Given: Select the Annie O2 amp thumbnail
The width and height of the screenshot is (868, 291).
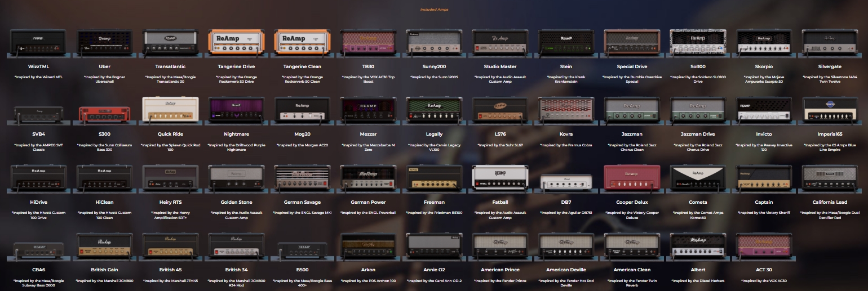Looking at the screenshot, I should pyautogui.click(x=434, y=246).
